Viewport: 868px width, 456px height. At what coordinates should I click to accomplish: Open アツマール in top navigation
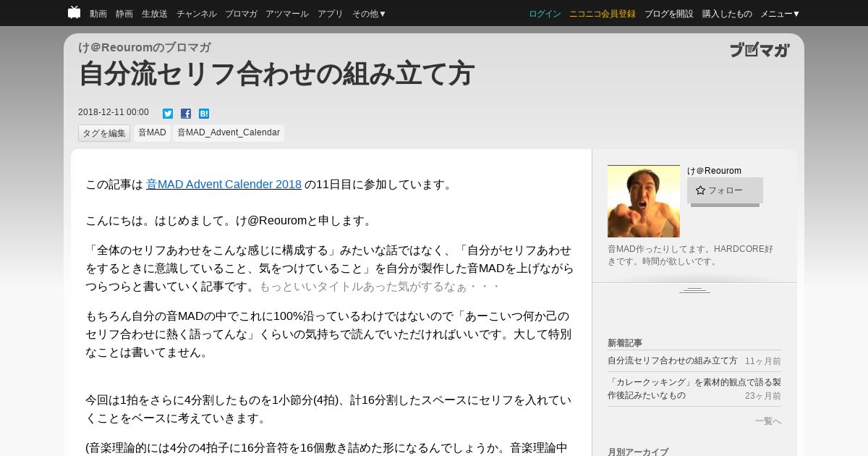[x=287, y=14]
